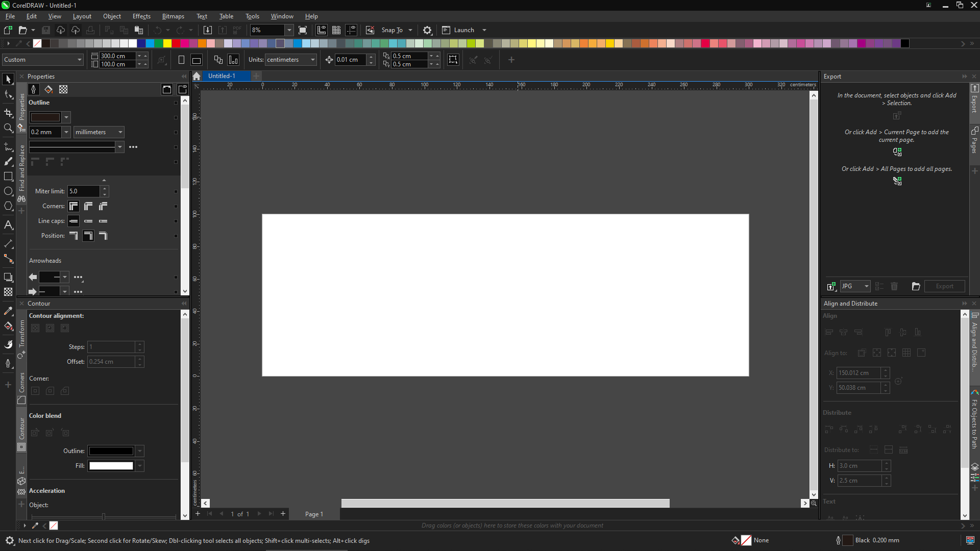Open the Find and Replace docker tab
Viewport: 980px width, 551px height.
tap(21, 174)
